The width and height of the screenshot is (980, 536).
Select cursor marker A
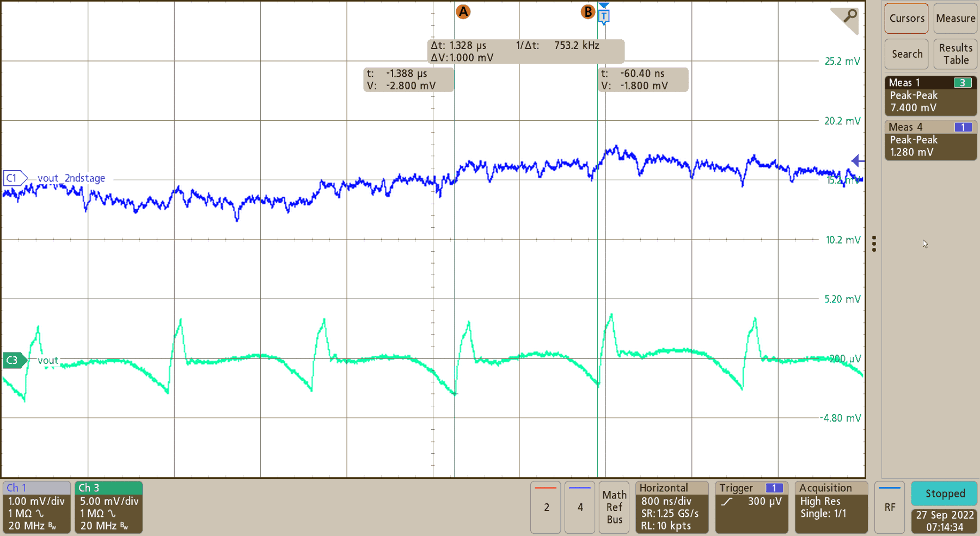(x=463, y=11)
